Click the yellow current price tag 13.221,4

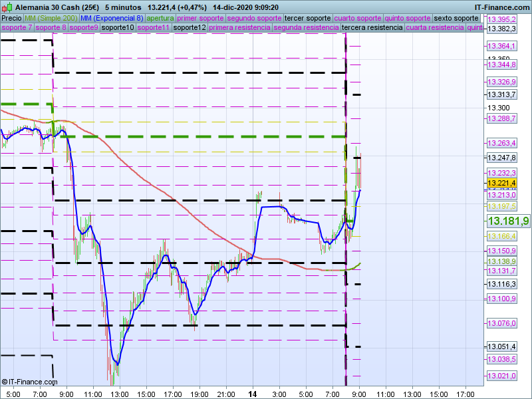(501, 183)
